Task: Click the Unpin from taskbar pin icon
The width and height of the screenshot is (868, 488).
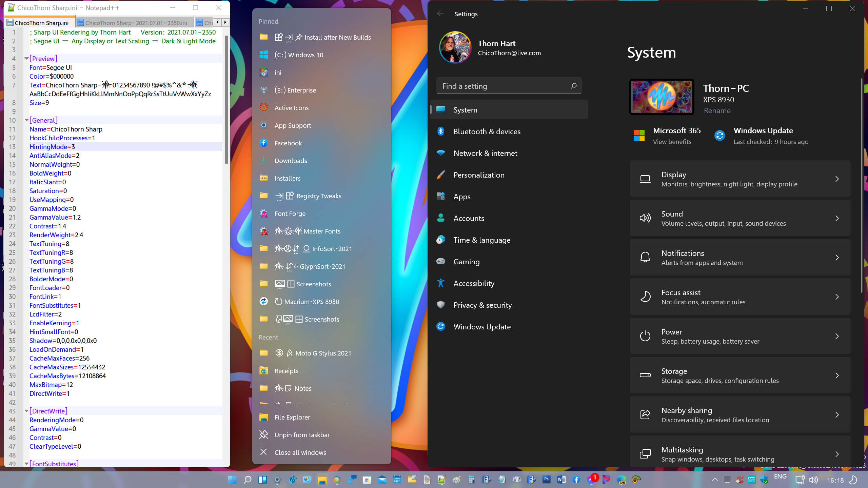Action: 263,434
